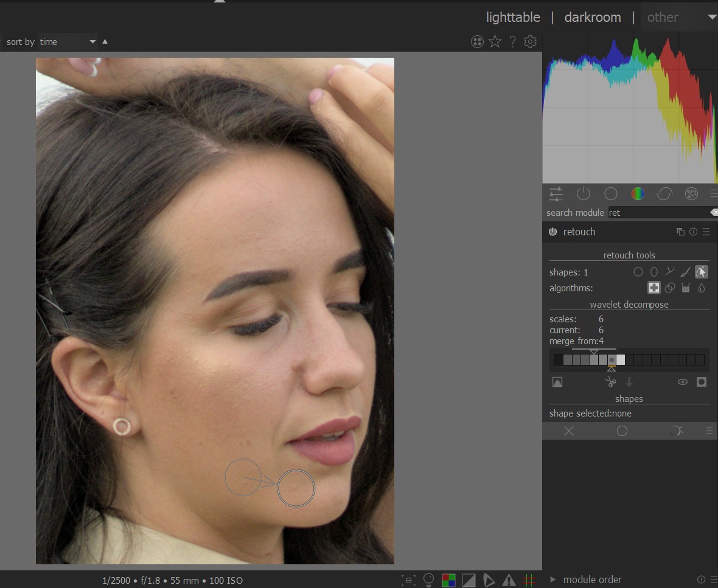The width and height of the screenshot is (718, 588).
Task: Toggle the display masks icon in retouch
Action: [x=701, y=382]
